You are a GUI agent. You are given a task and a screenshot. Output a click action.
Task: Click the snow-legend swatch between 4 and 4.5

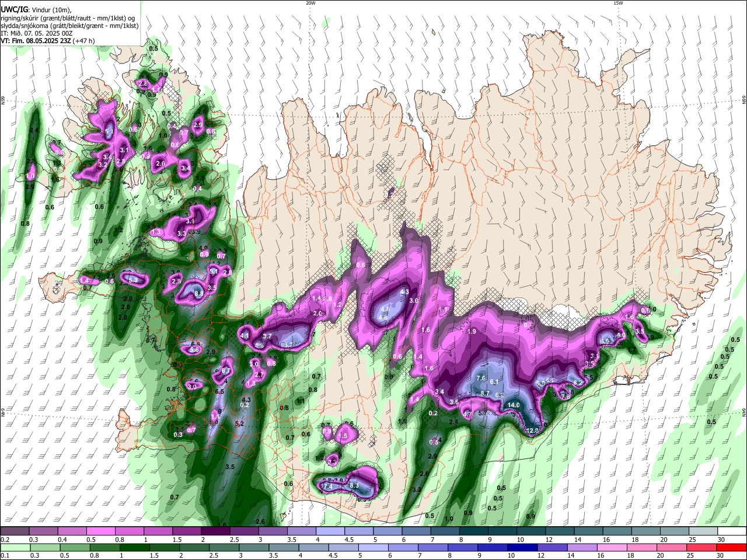click(329, 531)
